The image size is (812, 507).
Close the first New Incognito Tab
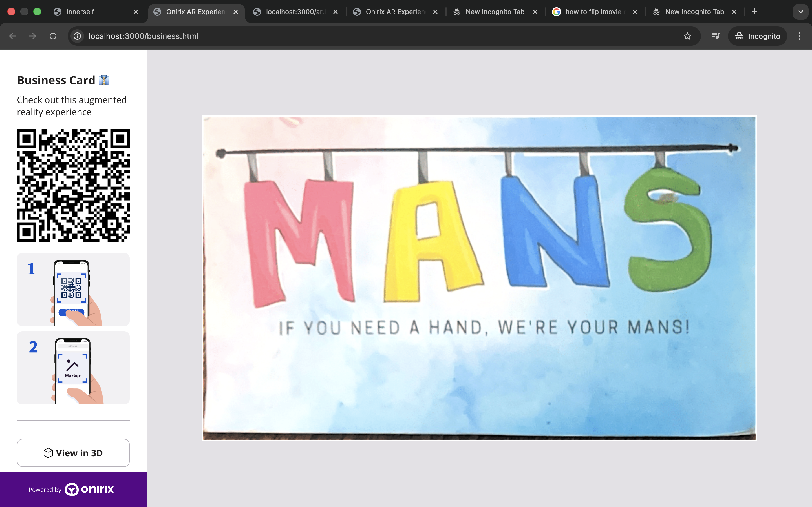pos(535,12)
